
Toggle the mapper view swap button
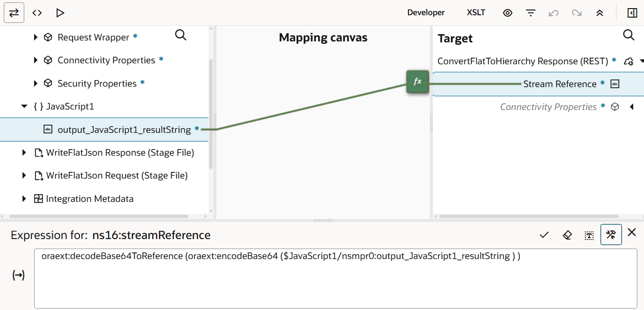click(14, 13)
